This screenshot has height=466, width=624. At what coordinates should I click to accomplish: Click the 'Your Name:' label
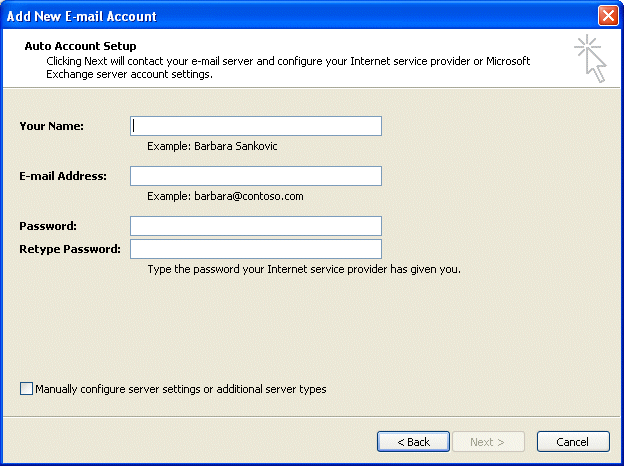(52, 126)
